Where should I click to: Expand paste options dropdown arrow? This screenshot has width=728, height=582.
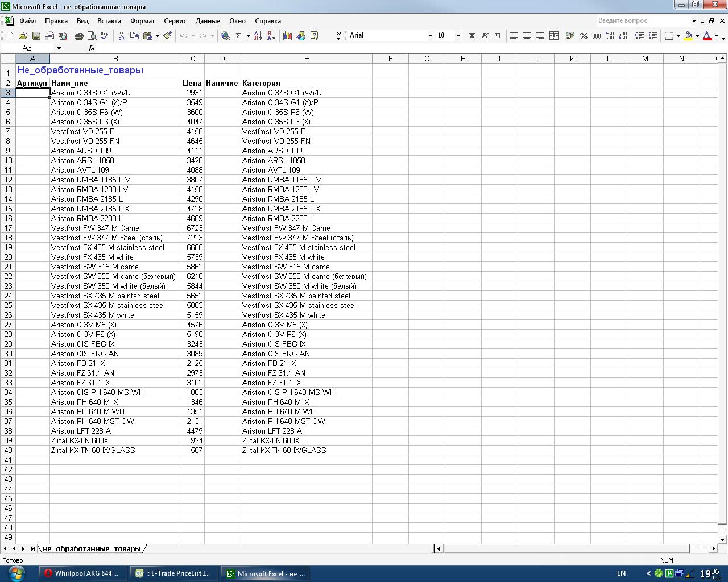pyautogui.click(x=157, y=36)
